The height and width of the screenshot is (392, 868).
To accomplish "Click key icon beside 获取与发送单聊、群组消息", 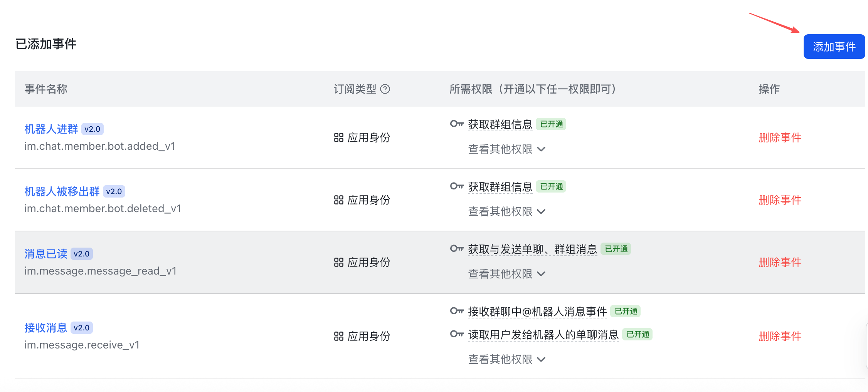I will [x=457, y=249].
